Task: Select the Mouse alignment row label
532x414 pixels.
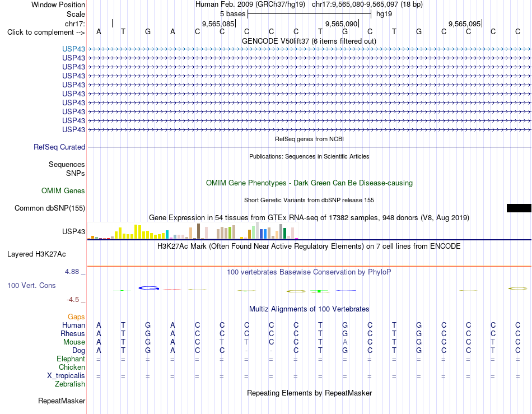Action: coord(74,342)
